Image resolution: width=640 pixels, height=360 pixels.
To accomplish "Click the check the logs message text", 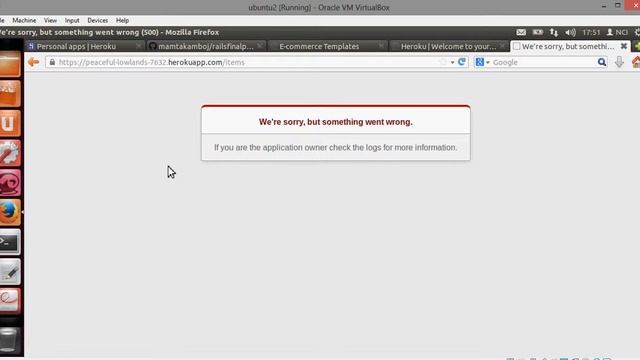I will (336, 147).
